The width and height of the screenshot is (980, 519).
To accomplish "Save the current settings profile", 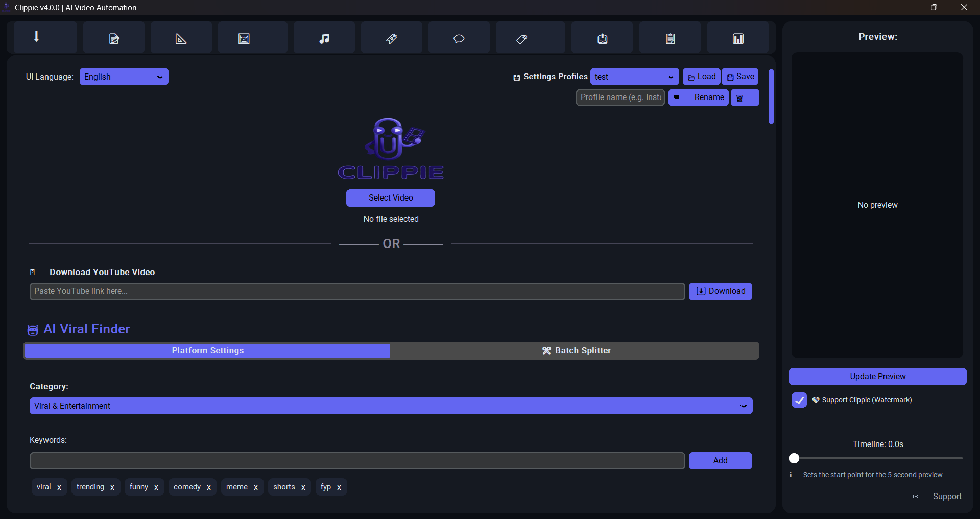I will pyautogui.click(x=740, y=77).
